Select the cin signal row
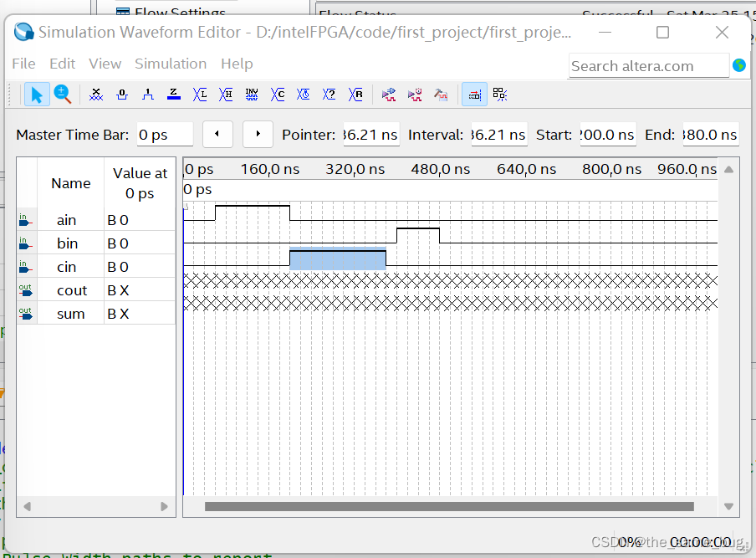Image resolution: width=756 pixels, height=558 pixels. (96, 267)
